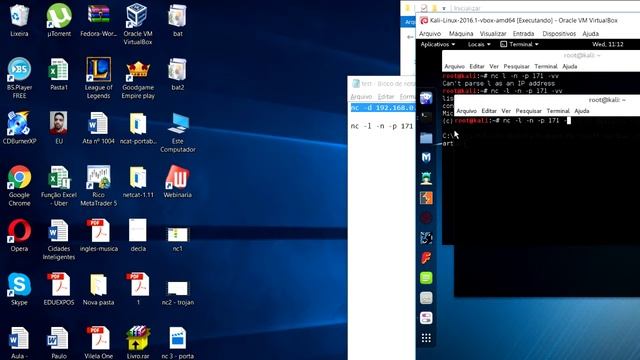Image resolution: width=640 pixels, height=360 pixels.
Task: Launch Metasploit M icon in Kali dock
Action: pyautogui.click(x=426, y=157)
